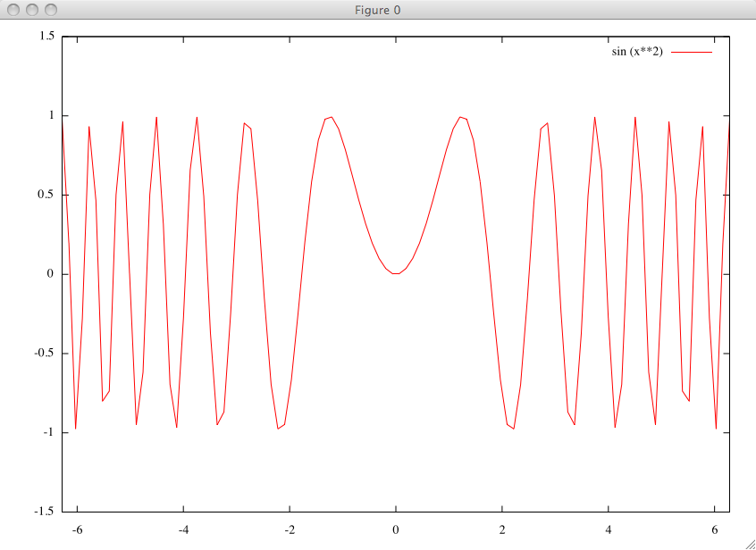
Task: Click the x-axis label 4
Action: tap(609, 529)
